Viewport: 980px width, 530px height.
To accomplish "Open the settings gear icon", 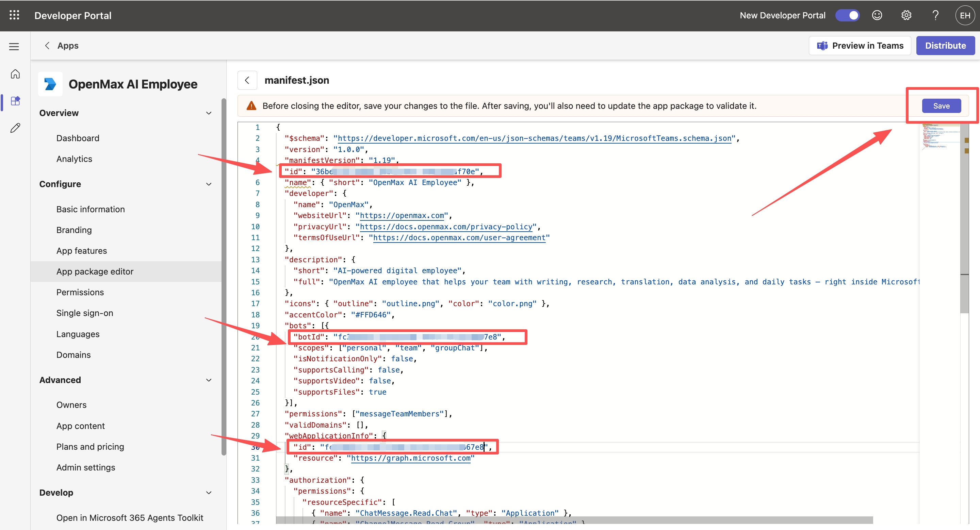I will [906, 15].
